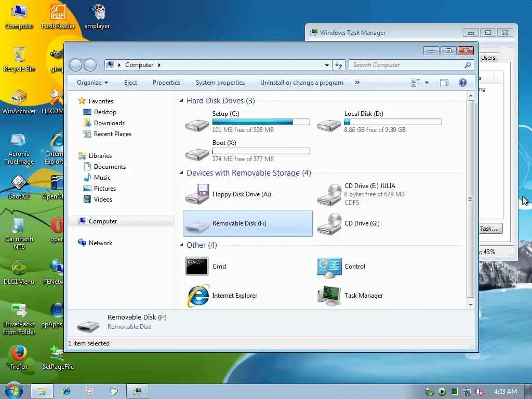
Task: Click the scrollbar down arrow
Action: (x=470, y=304)
